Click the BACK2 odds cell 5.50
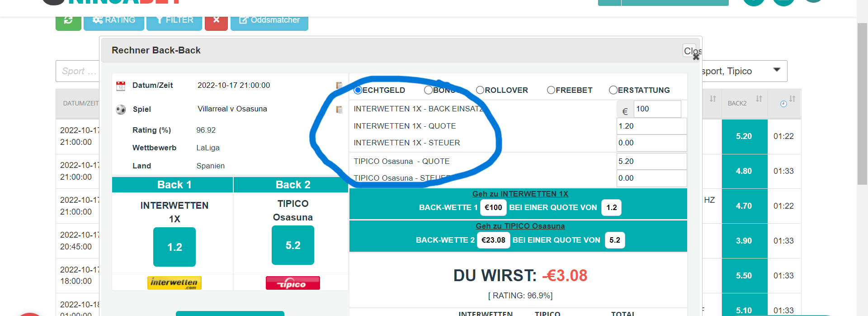The width and height of the screenshot is (868, 316). 745,276
